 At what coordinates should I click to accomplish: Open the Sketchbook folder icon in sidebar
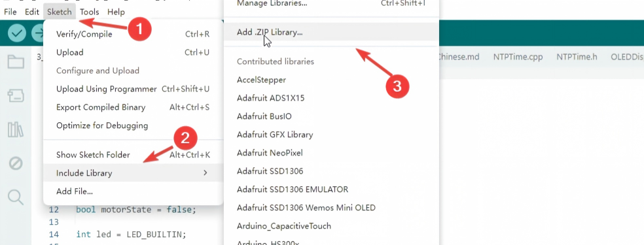coord(16,62)
